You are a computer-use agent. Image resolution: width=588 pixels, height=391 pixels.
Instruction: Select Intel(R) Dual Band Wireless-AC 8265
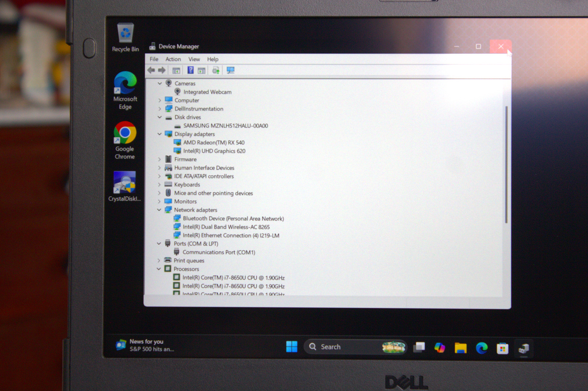[x=226, y=227]
